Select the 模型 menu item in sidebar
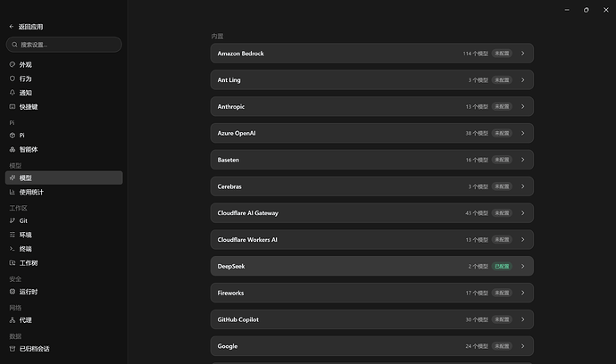616x364 pixels. [x=64, y=178]
